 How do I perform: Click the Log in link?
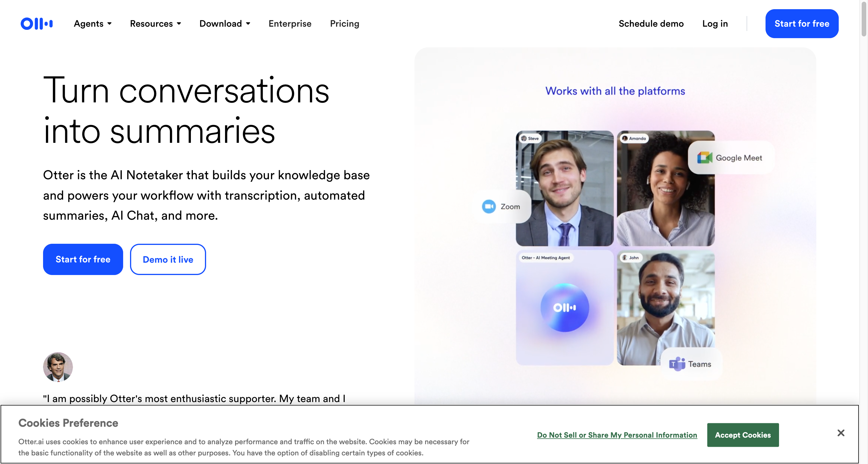click(x=715, y=24)
